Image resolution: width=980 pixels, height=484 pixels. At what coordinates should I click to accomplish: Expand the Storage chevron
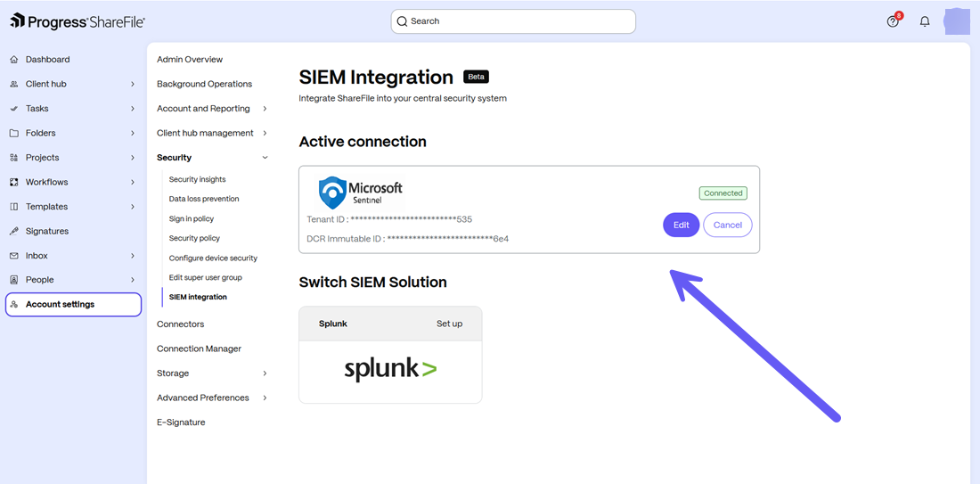pos(265,373)
